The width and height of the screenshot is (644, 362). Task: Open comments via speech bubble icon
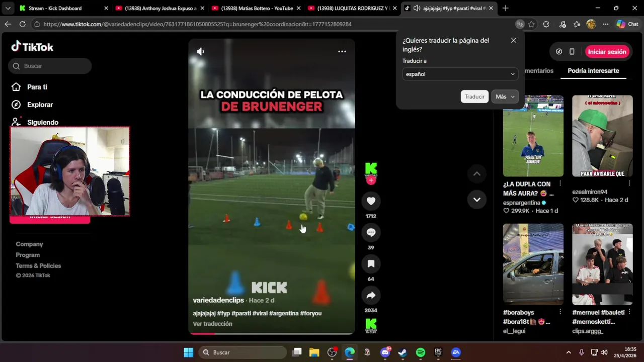tap(371, 232)
